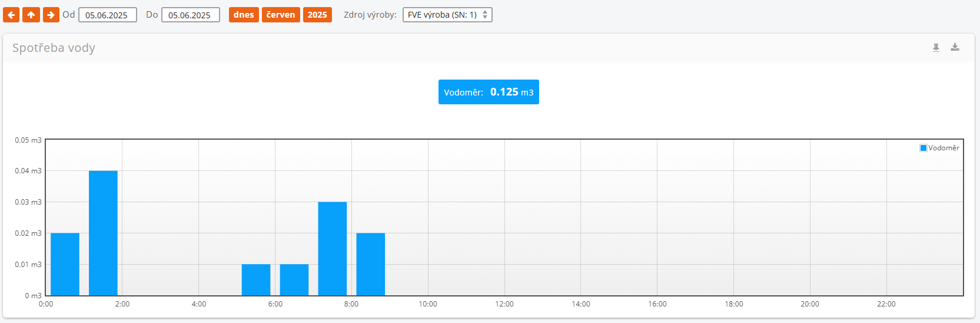Click the Vodoměr 0.125 m3 summary badge

coord(489,92)
